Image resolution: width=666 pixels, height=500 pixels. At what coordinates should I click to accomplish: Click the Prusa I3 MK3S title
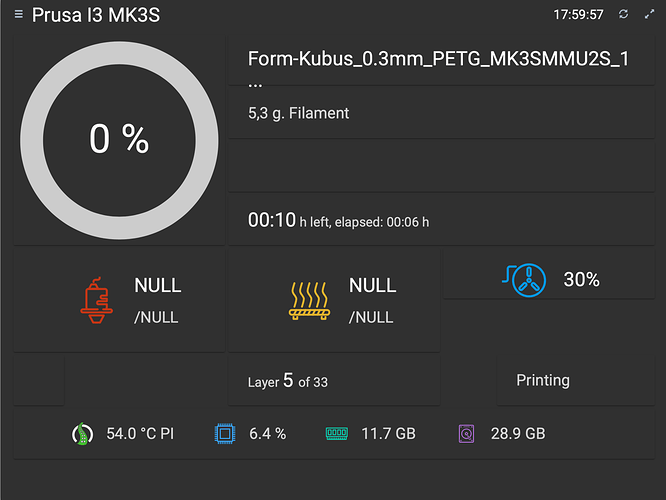[x=96, y=15]
